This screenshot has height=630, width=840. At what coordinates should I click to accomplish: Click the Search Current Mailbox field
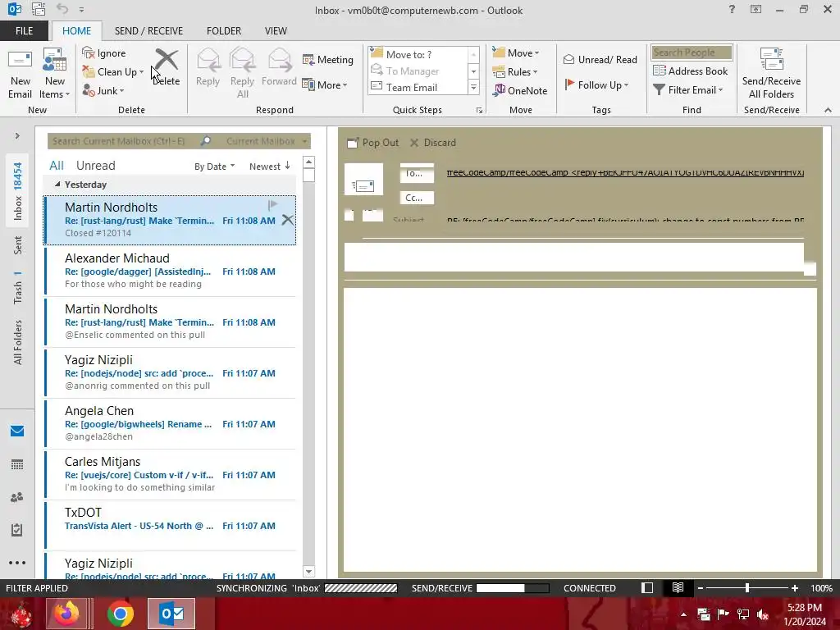125,141
